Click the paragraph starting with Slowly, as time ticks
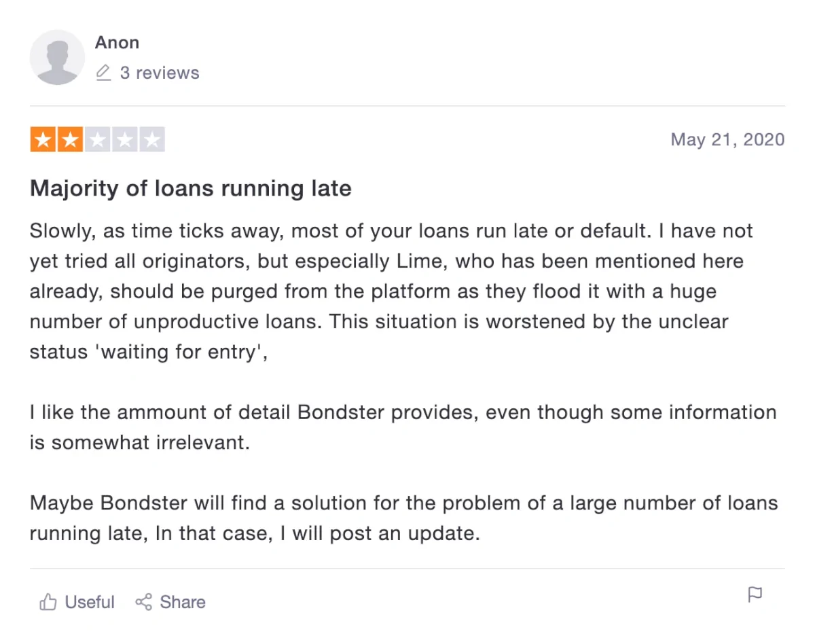815x644 pixels. pyautogui.click(x=391, y=291)
